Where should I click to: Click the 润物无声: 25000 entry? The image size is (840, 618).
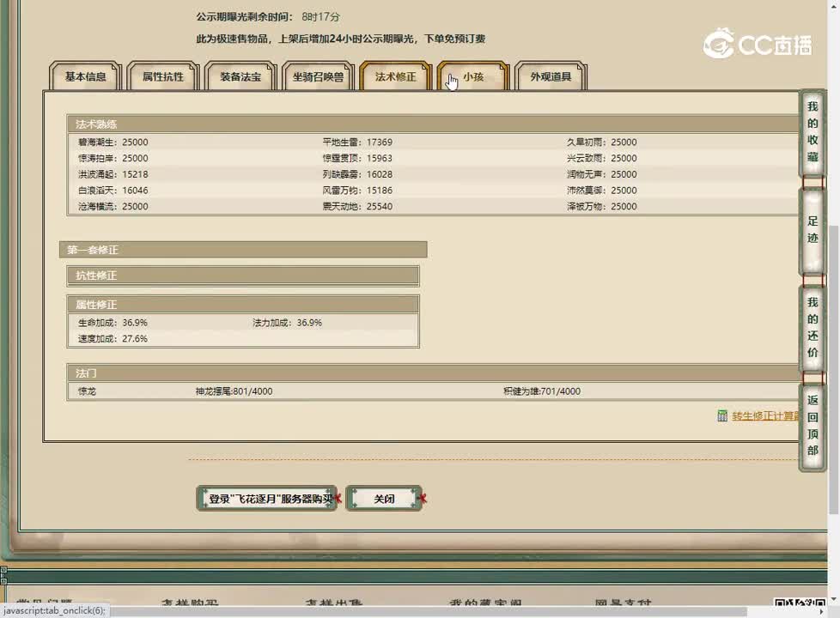coord(602,174)
